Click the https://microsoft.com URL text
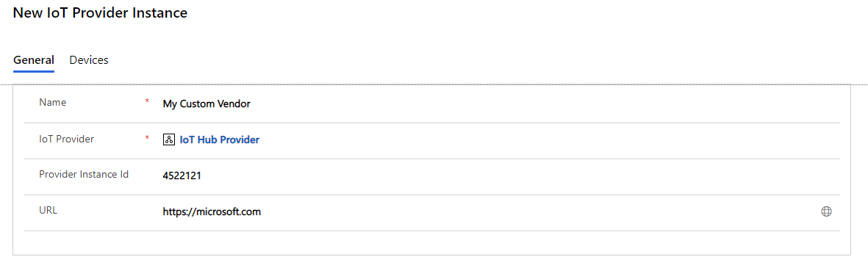868x276 pixels. tap(212, 211)
